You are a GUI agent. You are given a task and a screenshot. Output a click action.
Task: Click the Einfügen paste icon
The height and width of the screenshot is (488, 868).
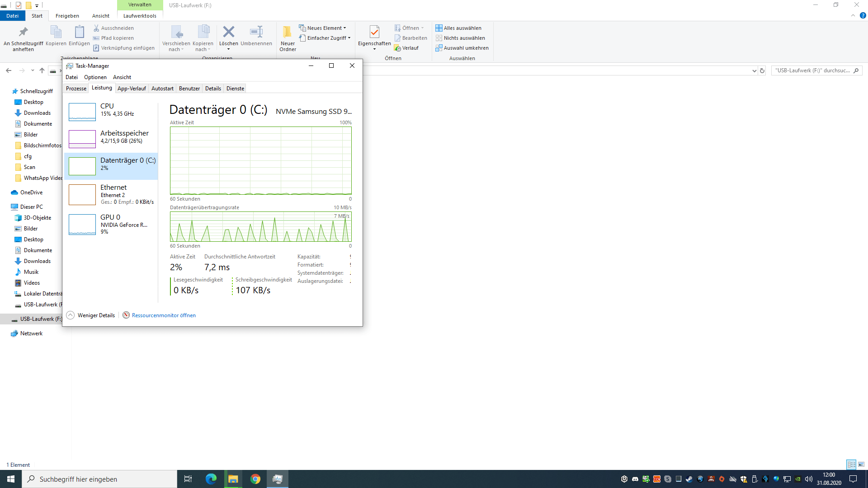pyautogui.click(x=79, y=32)
